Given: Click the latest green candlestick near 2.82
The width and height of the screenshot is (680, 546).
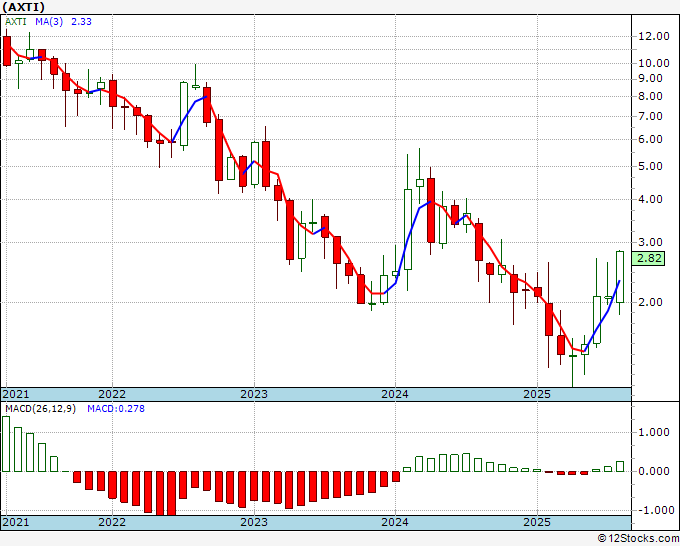Looking at the screenshot, I should tap(620, 277).
